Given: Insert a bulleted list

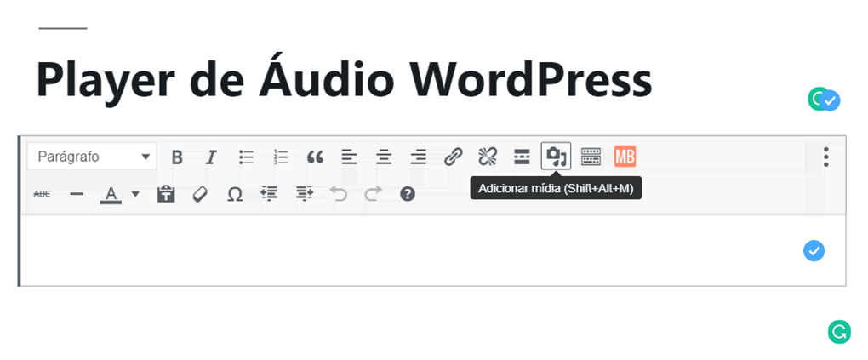Looking at the screenshot, I should click(x=246, y=157).
